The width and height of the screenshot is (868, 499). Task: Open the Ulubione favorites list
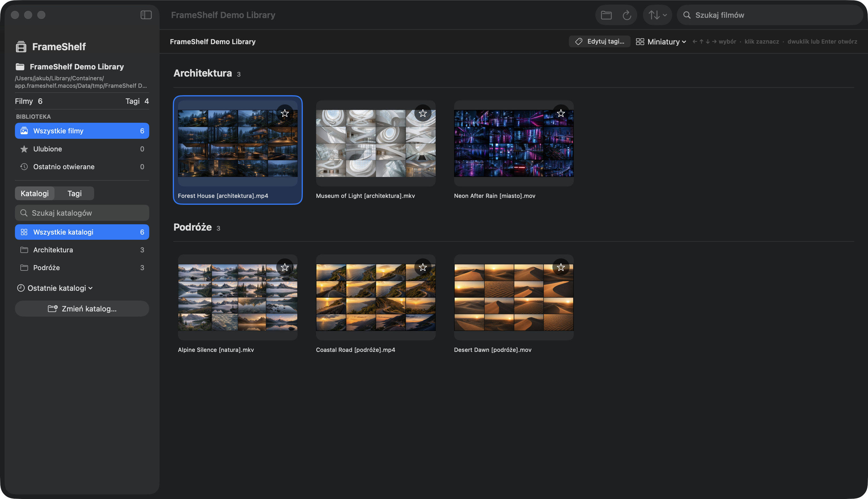coord(82,149)
